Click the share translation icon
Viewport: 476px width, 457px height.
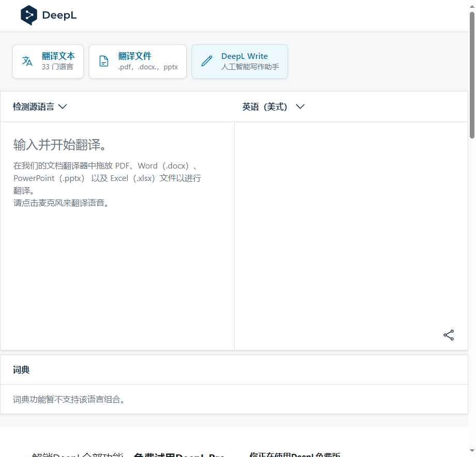pos(449,335)
